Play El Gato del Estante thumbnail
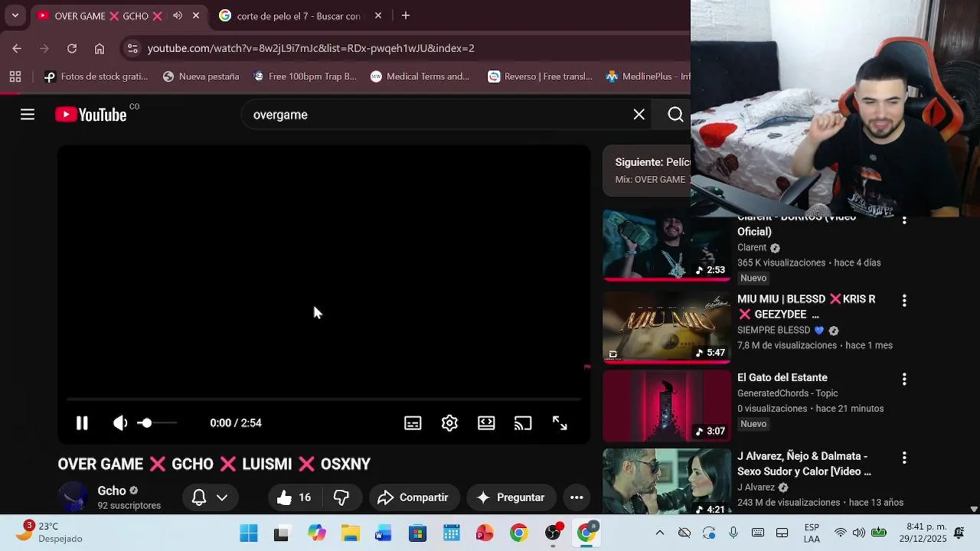980x551 pixels. (x=667, y=406)
